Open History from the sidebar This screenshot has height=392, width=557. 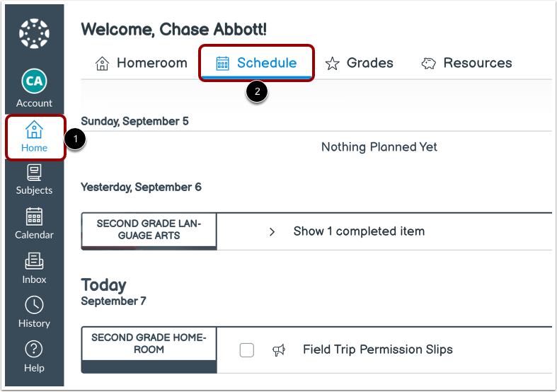point(34,312)
